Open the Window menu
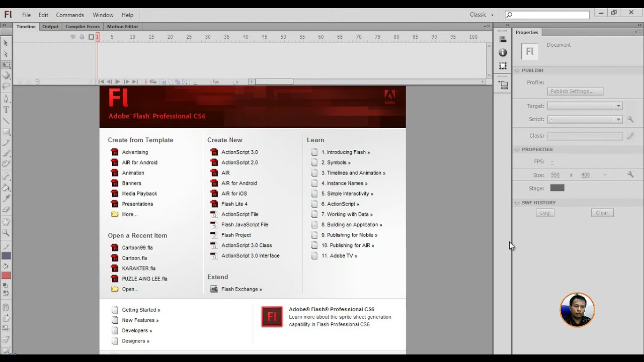 click(x=103, y=15)
